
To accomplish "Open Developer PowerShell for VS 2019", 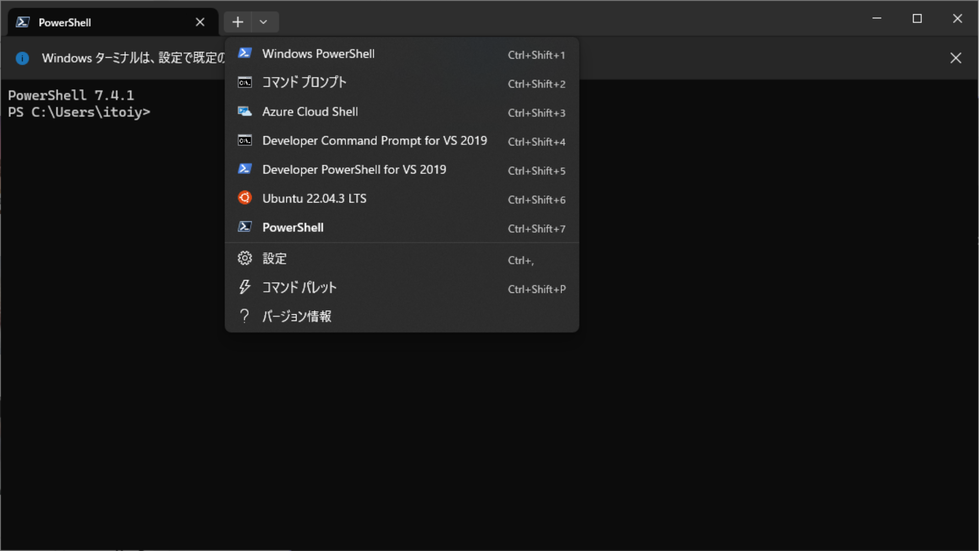I will 402,169.
